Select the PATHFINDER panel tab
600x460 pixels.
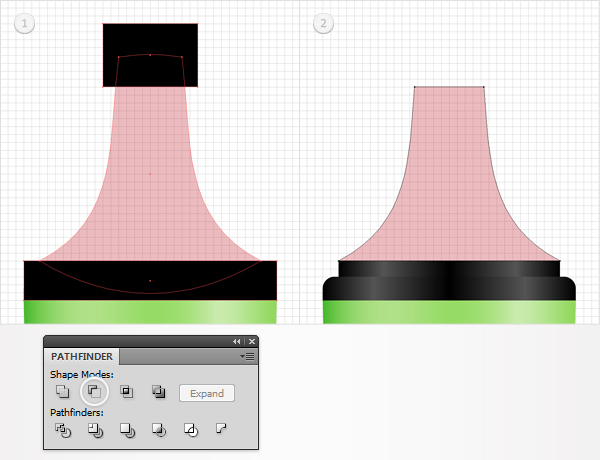pyautogui.click(x=82, y=357)
